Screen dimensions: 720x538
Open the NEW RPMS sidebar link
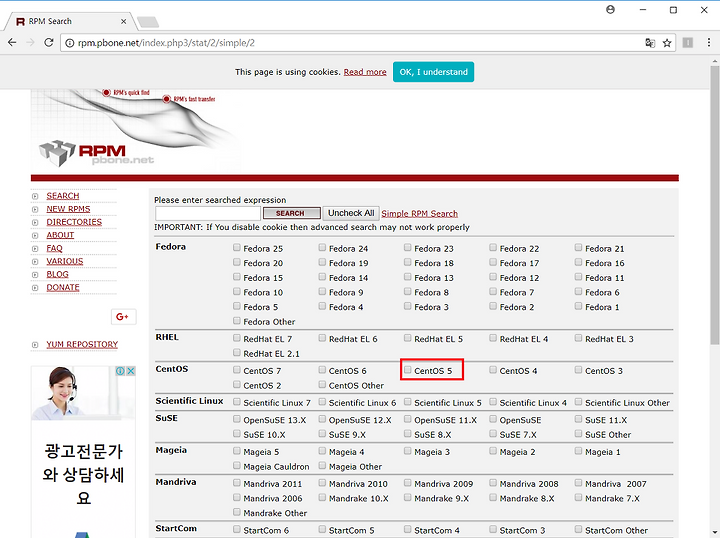(68, 209)
